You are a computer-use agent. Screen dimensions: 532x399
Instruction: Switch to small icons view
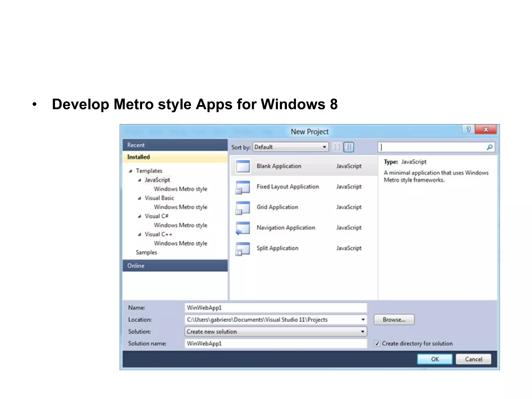tap(337, 147)
